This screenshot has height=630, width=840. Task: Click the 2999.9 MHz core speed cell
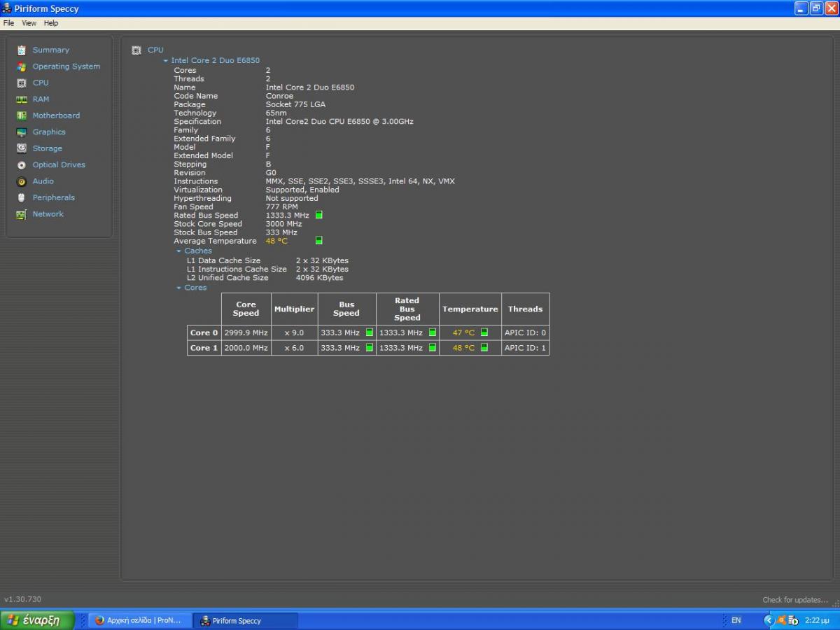tap(246, 332)
